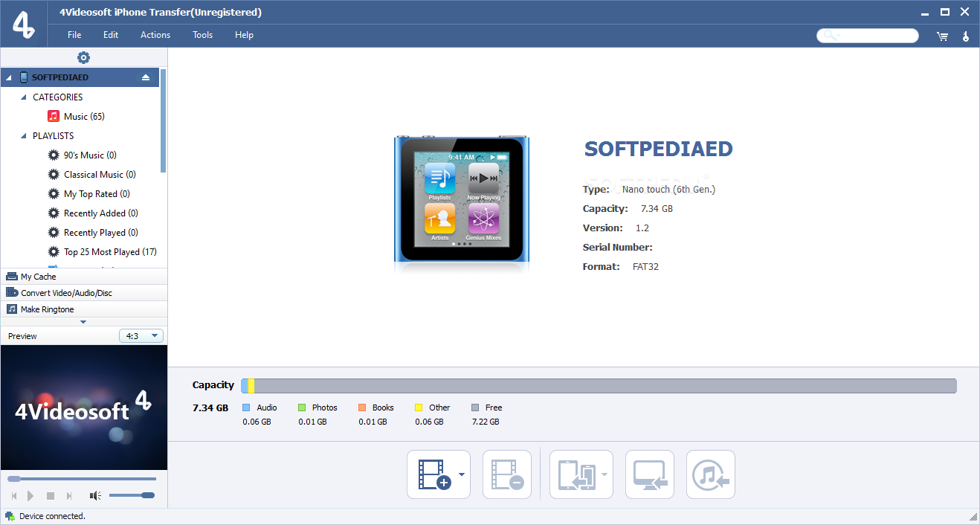Viewport: 980px width, 525px height.
Task: Click the Remove media file button
Action: point(507,474)
